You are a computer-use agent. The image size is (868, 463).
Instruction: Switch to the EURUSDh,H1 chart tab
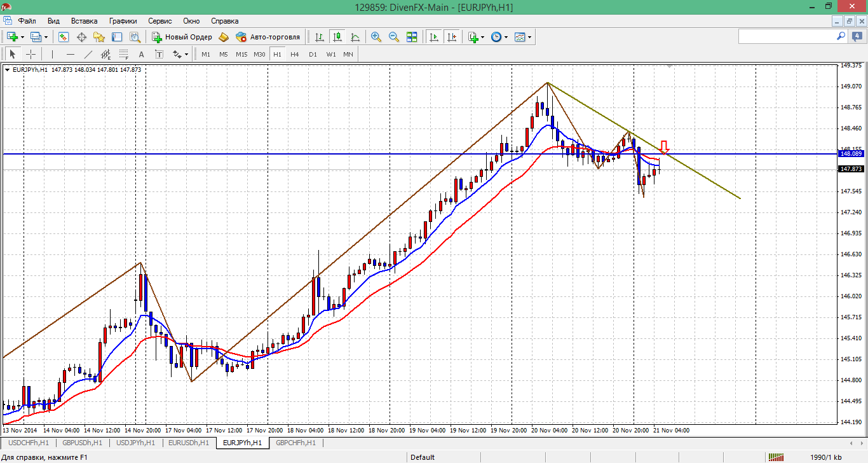click(189, 443)
